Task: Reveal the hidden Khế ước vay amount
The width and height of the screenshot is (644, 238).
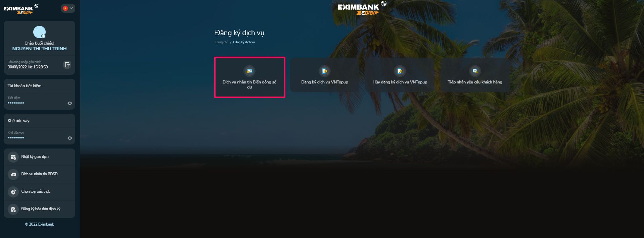Action: [x=70, y=138]
